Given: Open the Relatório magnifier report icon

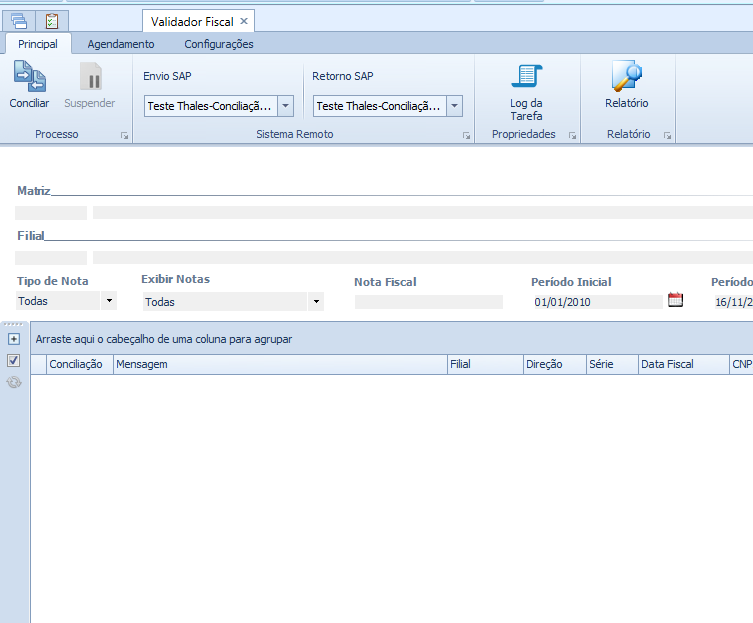Looking at the screenshot, I should pyautogui.click(x=626, y=77).
